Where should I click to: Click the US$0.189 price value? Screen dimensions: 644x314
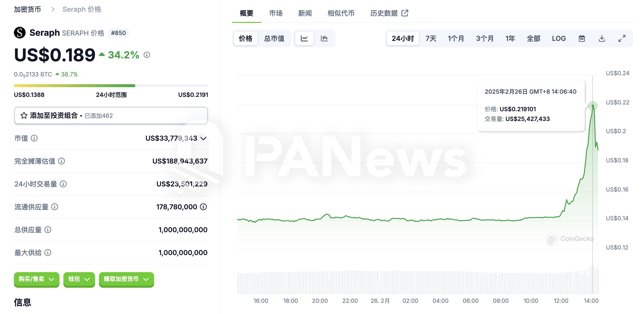pyautogui.click(x=55, y=55)
